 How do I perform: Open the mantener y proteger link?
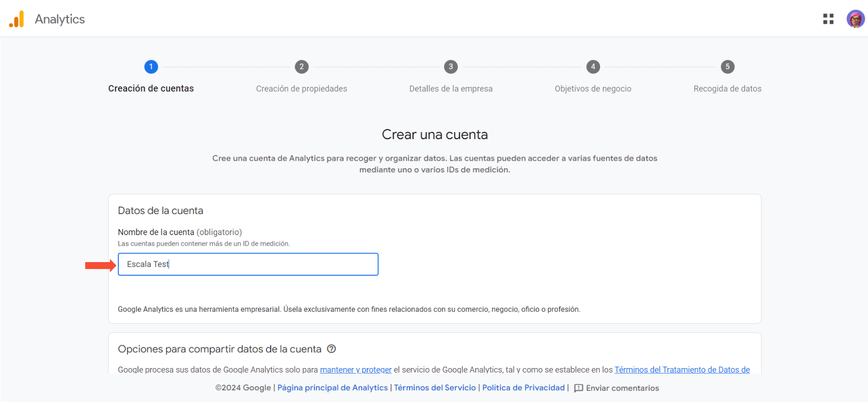[356, 369]
